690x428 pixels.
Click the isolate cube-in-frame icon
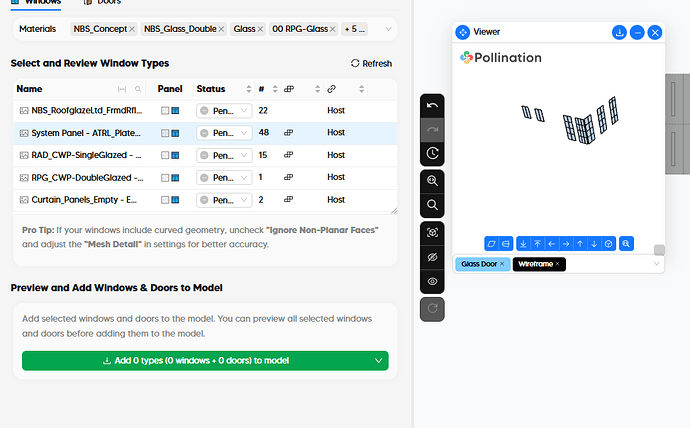tap(432, 233)
